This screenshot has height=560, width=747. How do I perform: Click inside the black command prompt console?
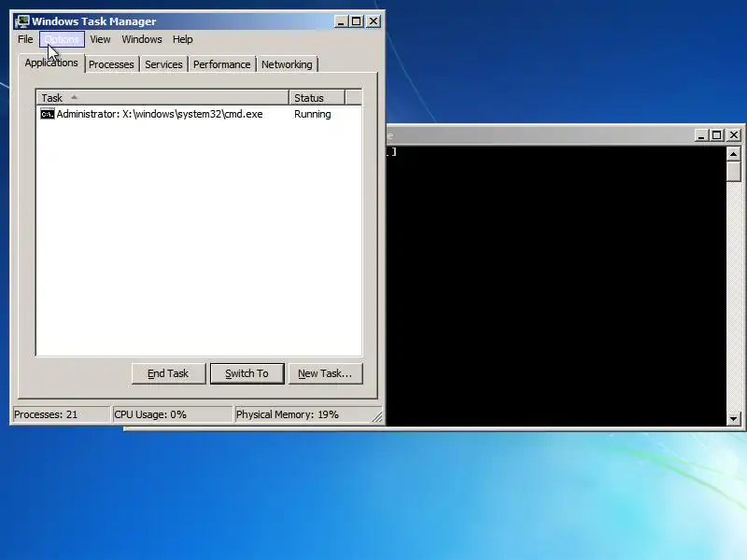(x=556, y=286)
